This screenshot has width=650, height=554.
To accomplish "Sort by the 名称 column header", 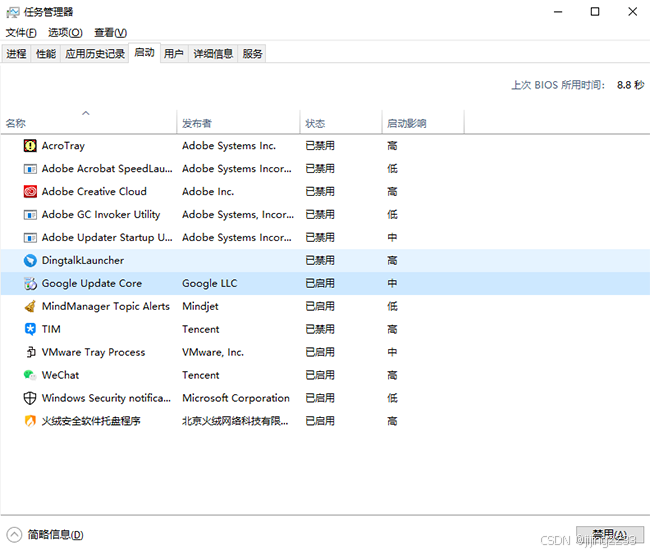I will (x=89, y=123).
